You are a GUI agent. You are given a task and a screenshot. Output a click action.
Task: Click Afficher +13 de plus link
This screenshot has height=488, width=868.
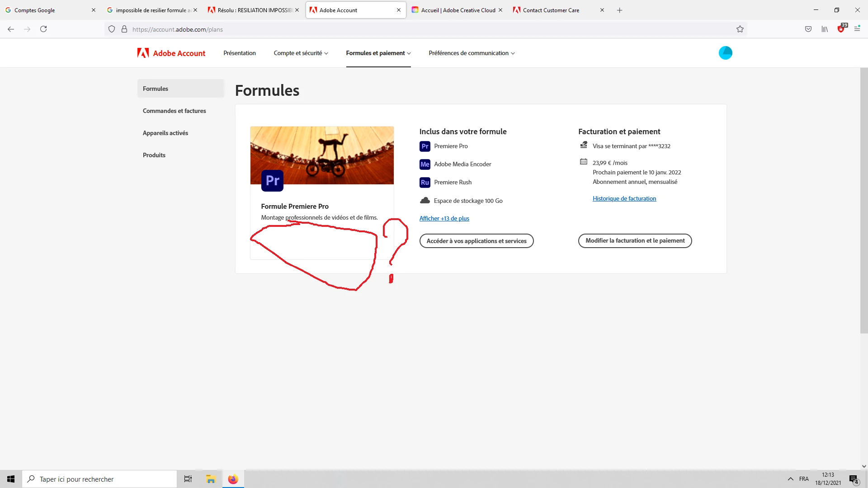444,219
